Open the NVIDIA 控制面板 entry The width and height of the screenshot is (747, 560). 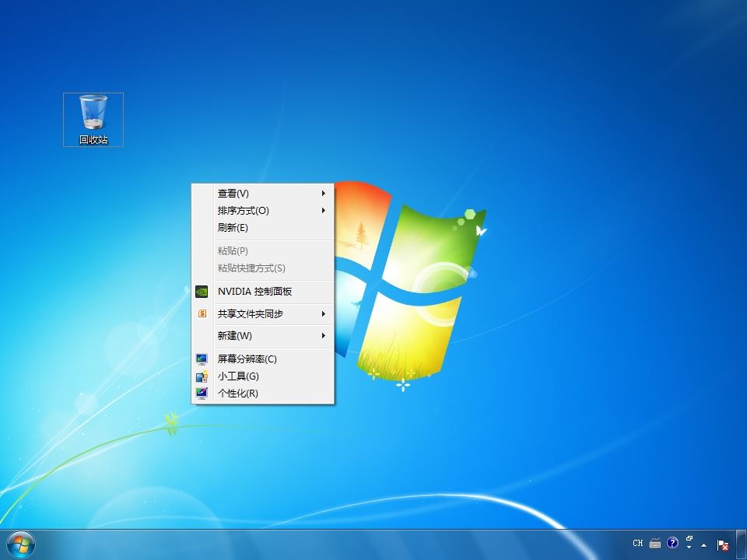coord(262,292)
